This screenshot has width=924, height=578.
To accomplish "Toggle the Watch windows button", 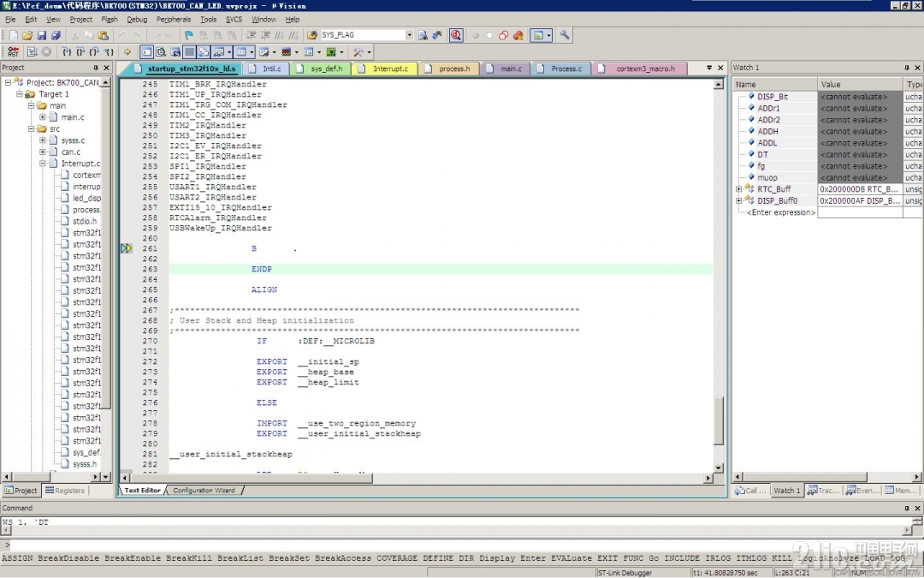I will 219,52.
